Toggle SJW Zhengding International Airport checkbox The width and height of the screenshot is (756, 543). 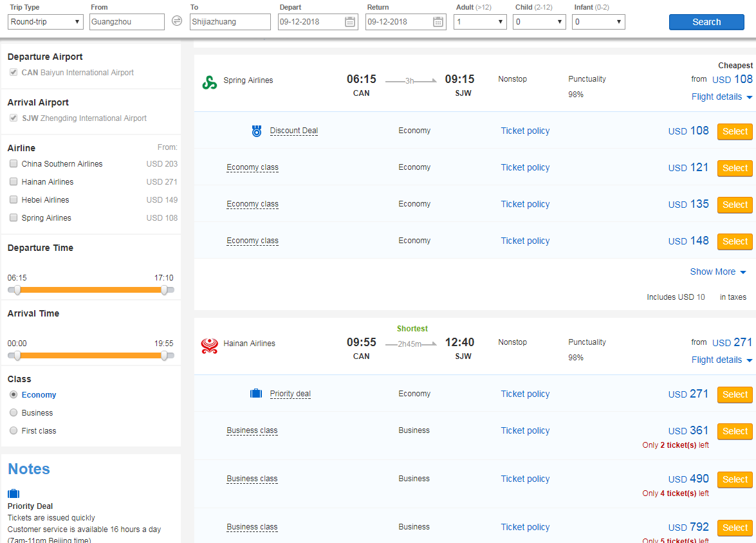tap(14, 118)
